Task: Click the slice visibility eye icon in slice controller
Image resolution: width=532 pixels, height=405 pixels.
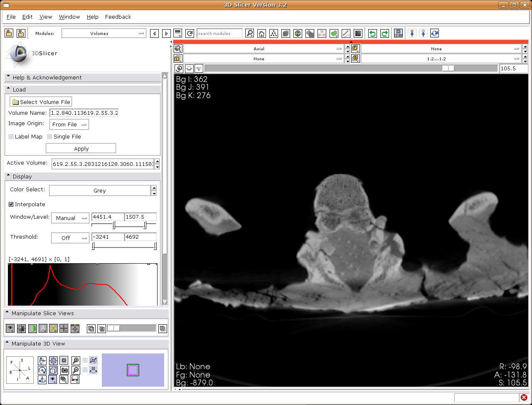Action: pos(189,69)
